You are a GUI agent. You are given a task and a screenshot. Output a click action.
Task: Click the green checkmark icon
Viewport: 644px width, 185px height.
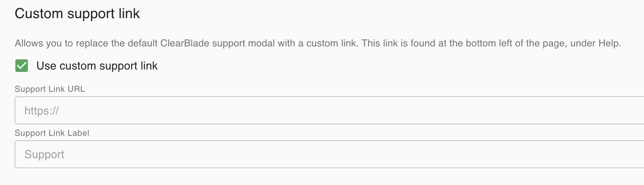(x=22, y=66)
